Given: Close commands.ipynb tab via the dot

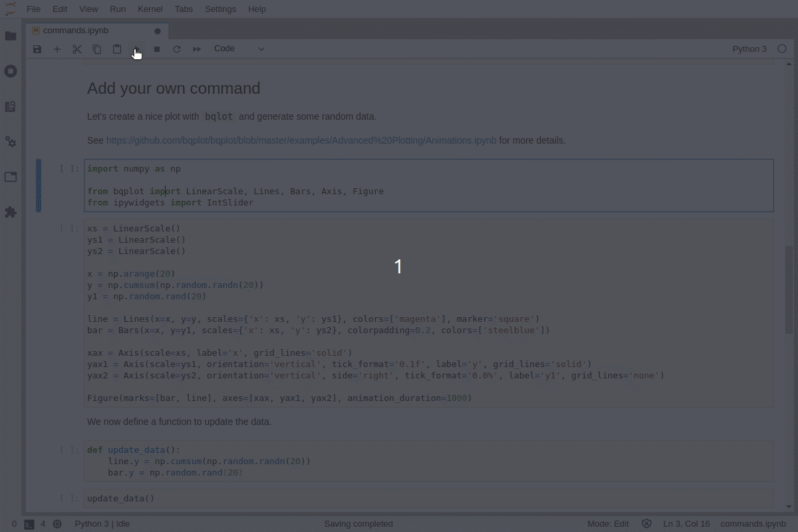Looking at the screenshot, I should 158,31.
